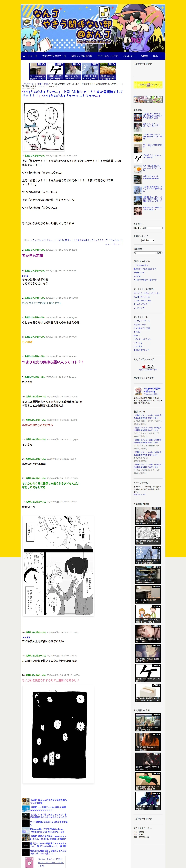Open 最近のジャスティンビーバーさん link in 最新記事
186x868 pixels.
152,125
